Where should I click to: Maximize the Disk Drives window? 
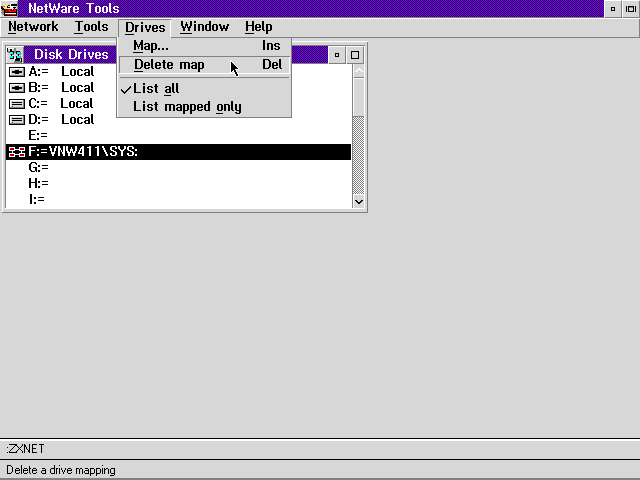coord(355,55)
